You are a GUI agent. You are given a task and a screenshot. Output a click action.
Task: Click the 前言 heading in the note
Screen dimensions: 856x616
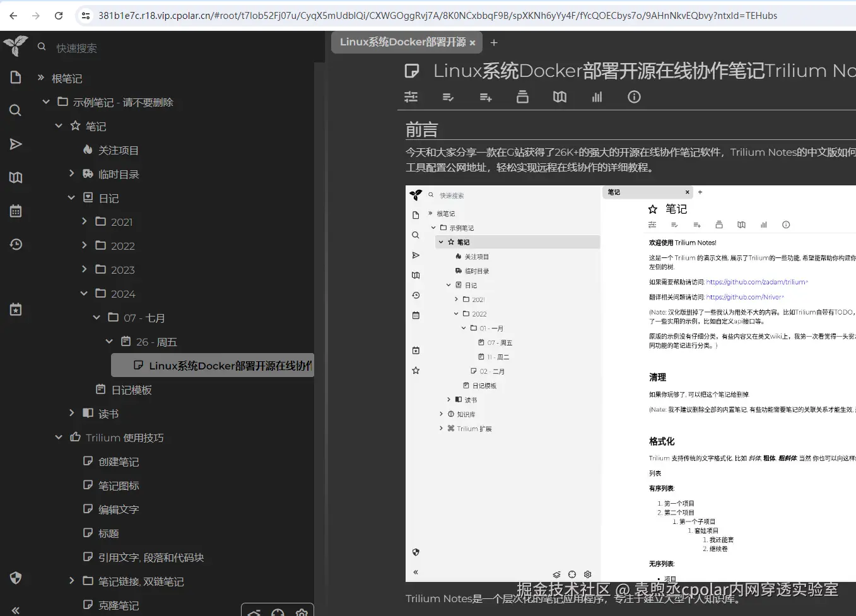click(421, 130)
